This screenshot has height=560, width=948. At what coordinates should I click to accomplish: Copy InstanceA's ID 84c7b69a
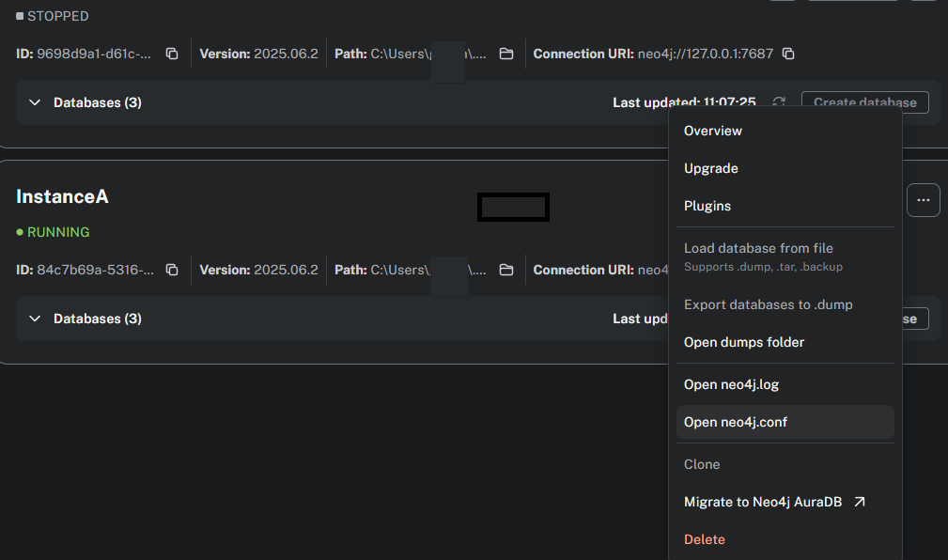point(172,270)
